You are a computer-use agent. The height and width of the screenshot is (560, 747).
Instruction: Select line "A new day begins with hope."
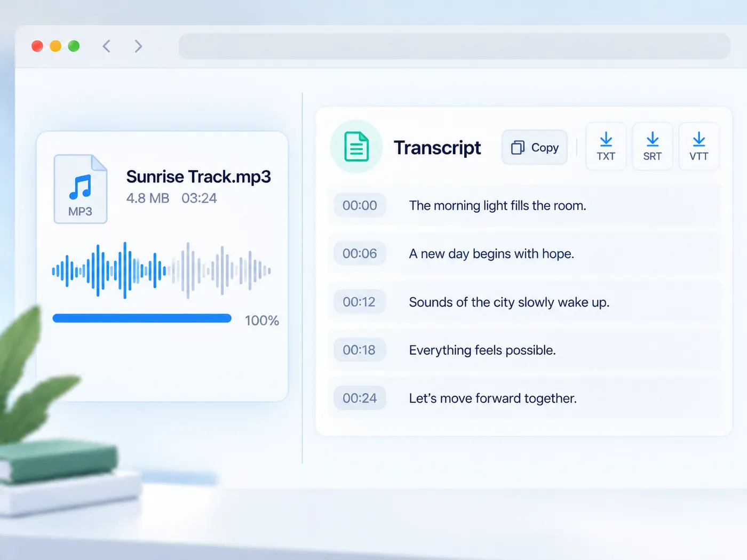[491, 253]
